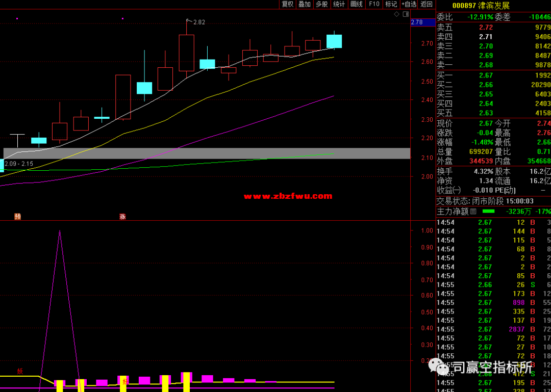Select the 2.78 price axis label
551x392 pixels.
pos(423,22)
